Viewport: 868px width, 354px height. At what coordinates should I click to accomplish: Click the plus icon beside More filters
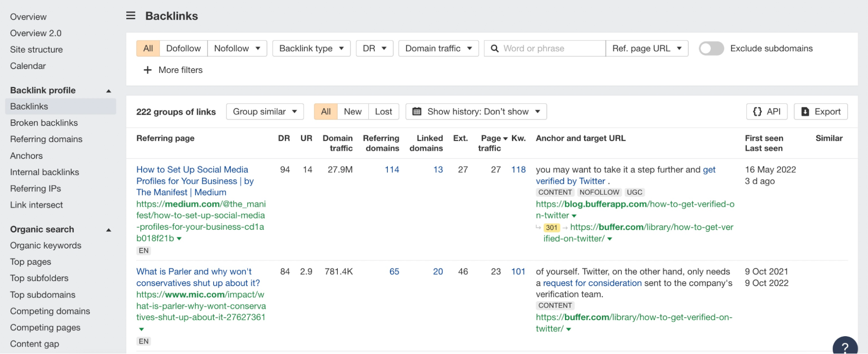148,70
